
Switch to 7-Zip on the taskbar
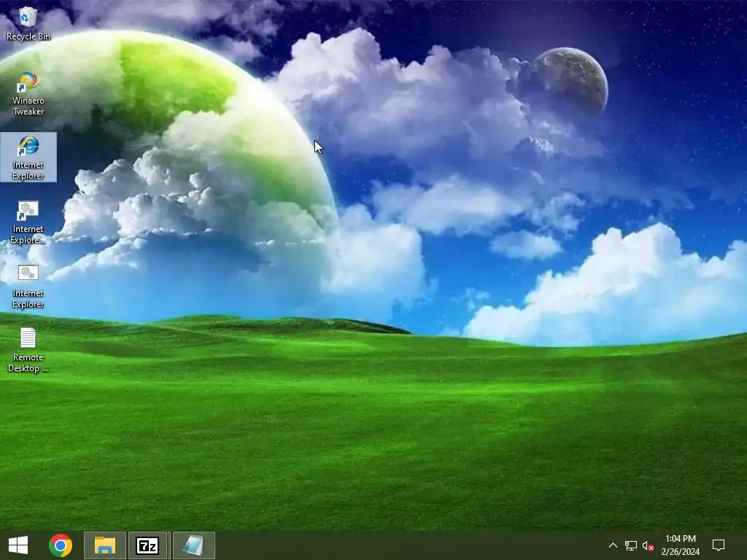click(147, 545)
